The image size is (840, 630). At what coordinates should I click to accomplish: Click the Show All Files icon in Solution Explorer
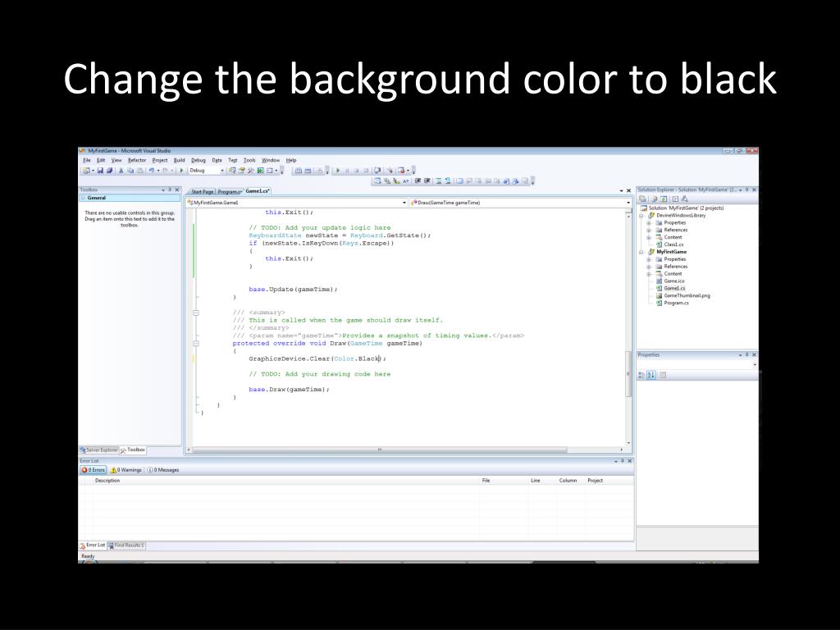tap(654, 199)
